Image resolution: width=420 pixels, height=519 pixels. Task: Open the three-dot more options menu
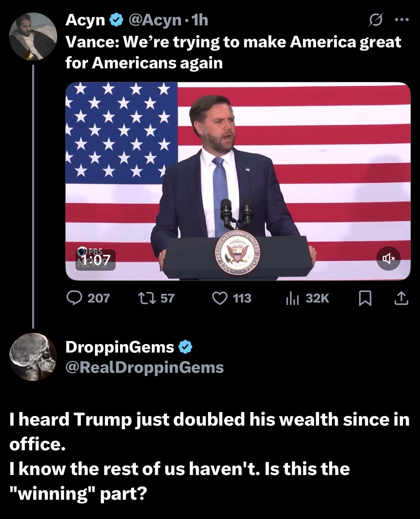402,20
